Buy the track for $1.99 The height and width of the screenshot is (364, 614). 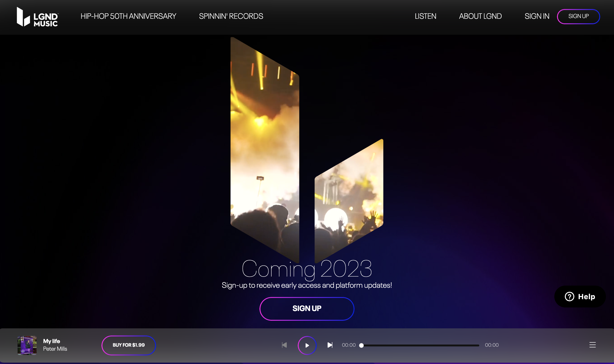[x=129, y=345]
